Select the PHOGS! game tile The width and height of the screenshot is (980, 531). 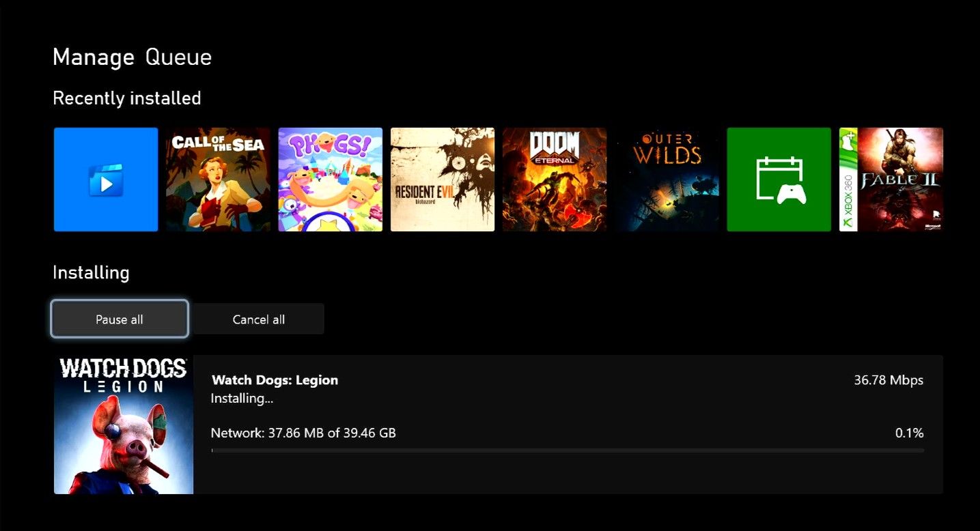click(331, 180)
